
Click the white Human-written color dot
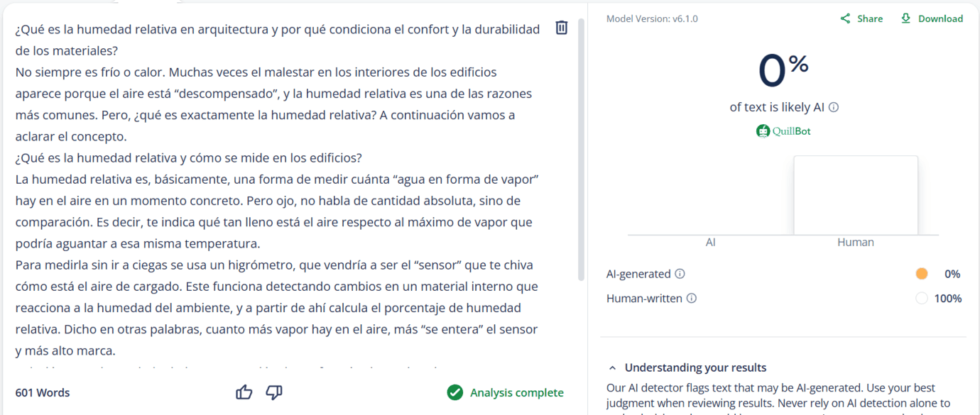[x=922, y=299]
